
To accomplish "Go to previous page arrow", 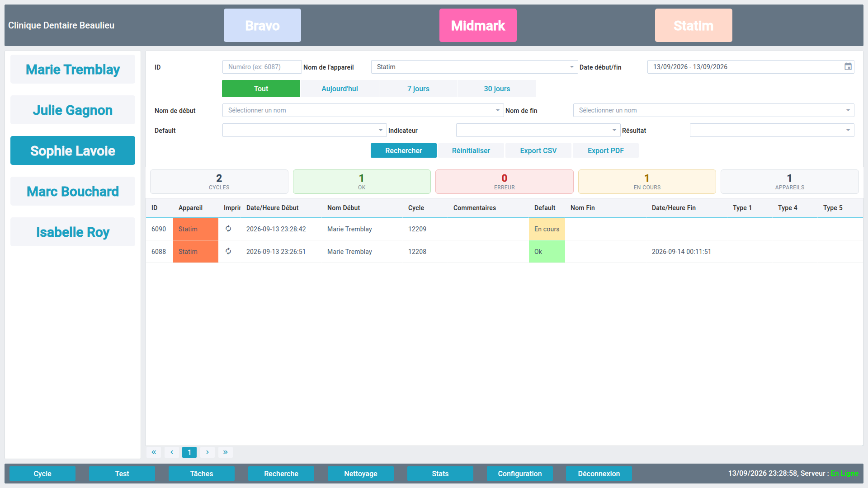I will pos(172,452).
